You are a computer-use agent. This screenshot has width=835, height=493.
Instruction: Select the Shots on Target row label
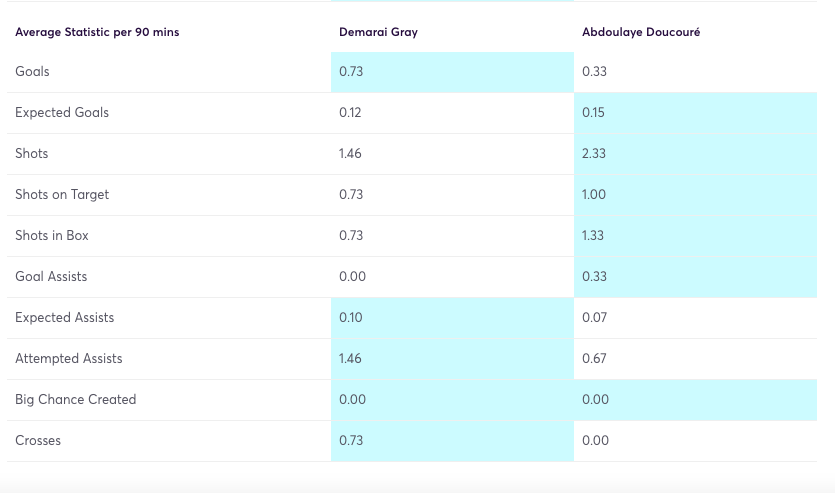62,194
